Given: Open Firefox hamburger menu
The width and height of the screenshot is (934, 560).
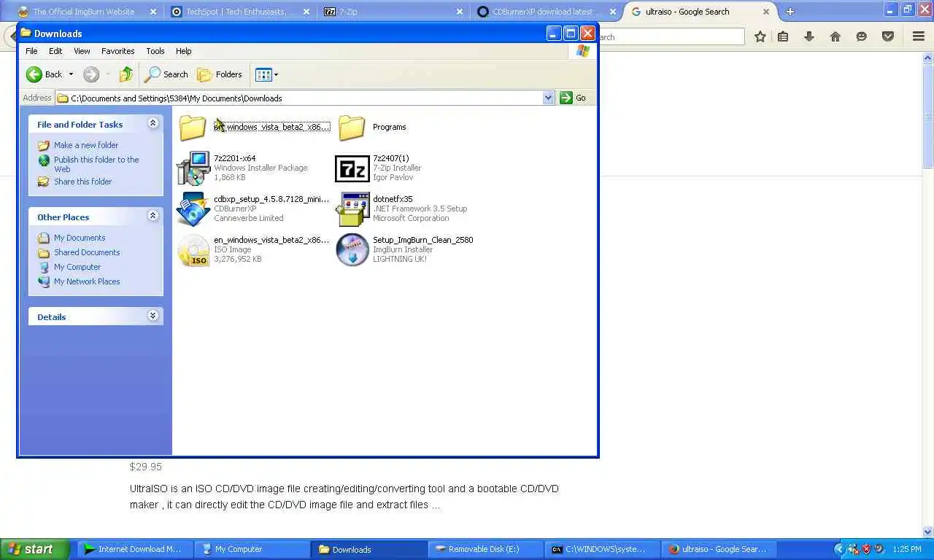Looking at the screenshot, I should (x=919, y=36).
